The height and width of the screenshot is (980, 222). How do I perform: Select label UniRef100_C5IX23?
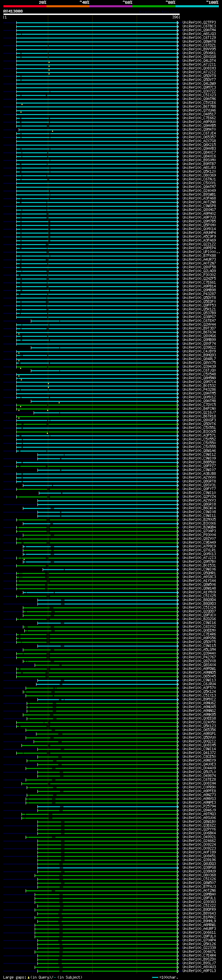tap(199, 95)
